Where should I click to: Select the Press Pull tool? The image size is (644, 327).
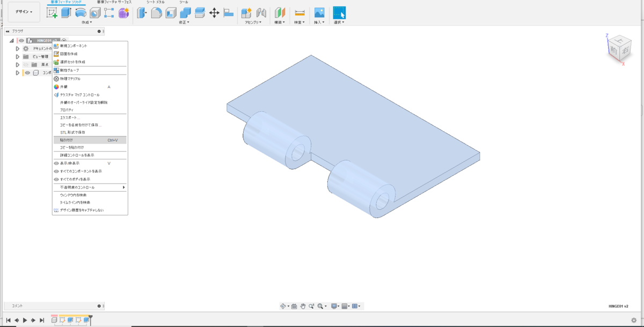(x=142, y=13)
